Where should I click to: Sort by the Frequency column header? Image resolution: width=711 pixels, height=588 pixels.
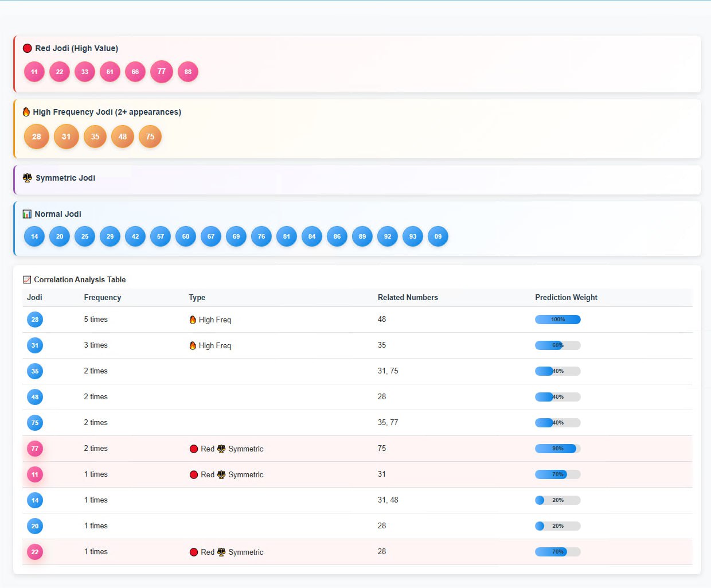(103, 297)
